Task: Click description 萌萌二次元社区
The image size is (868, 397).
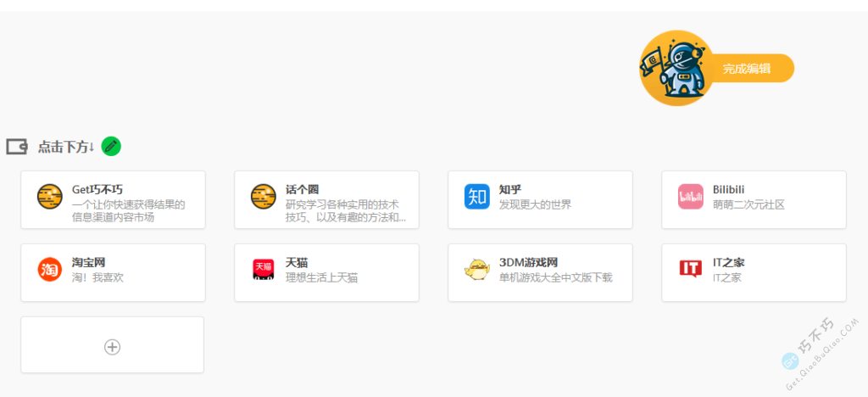Action: 749,205
